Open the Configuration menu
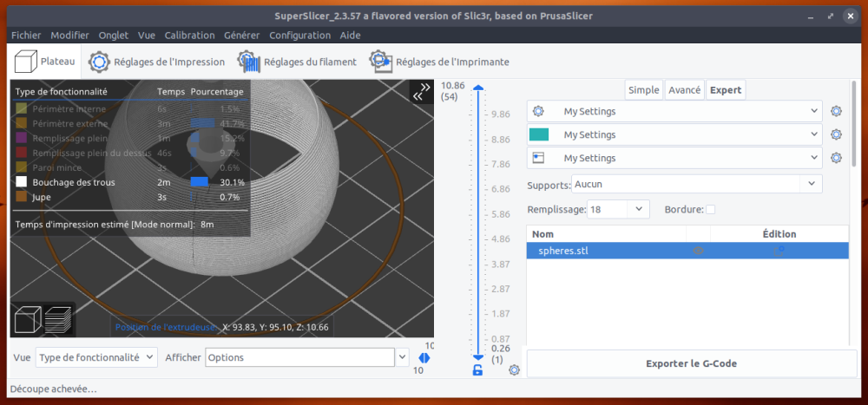This screenshot has width=868, height=405. click(x=300, y=36)
